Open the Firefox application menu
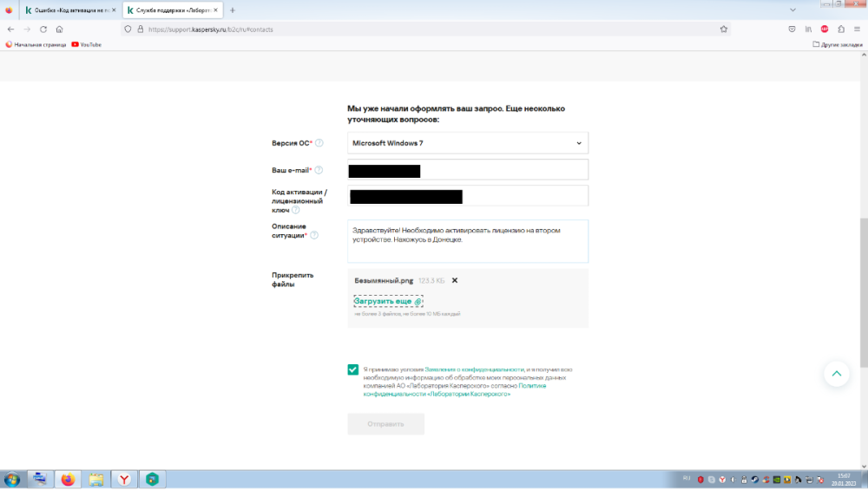Image resolution: width=868 pixels, height=490 pixels. click(857, 29)
